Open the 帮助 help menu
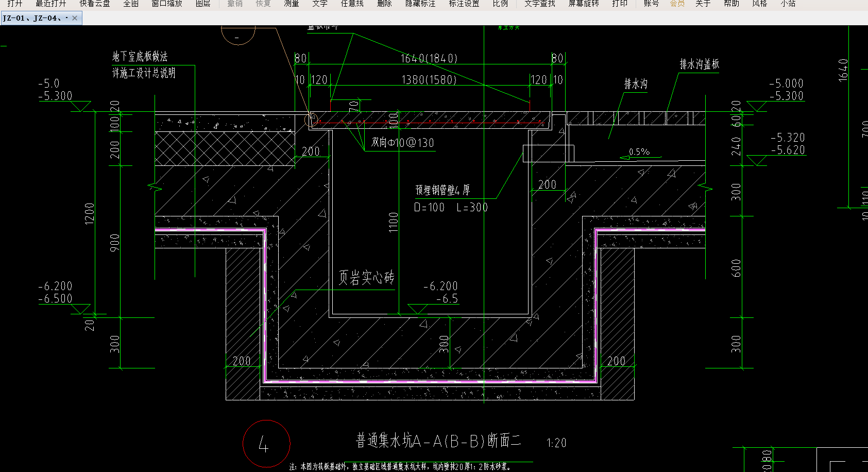This screenshot has width=868, height=472. (x=731, y=3)
